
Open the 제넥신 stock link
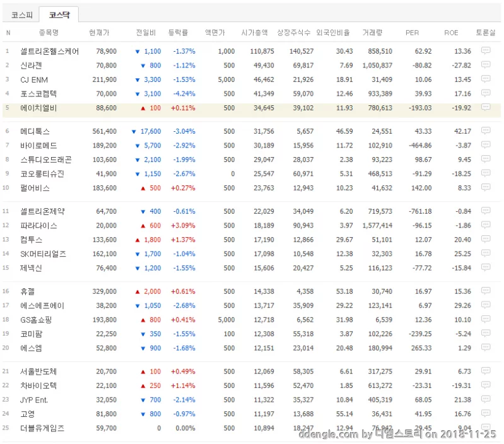tap(31, 267)
